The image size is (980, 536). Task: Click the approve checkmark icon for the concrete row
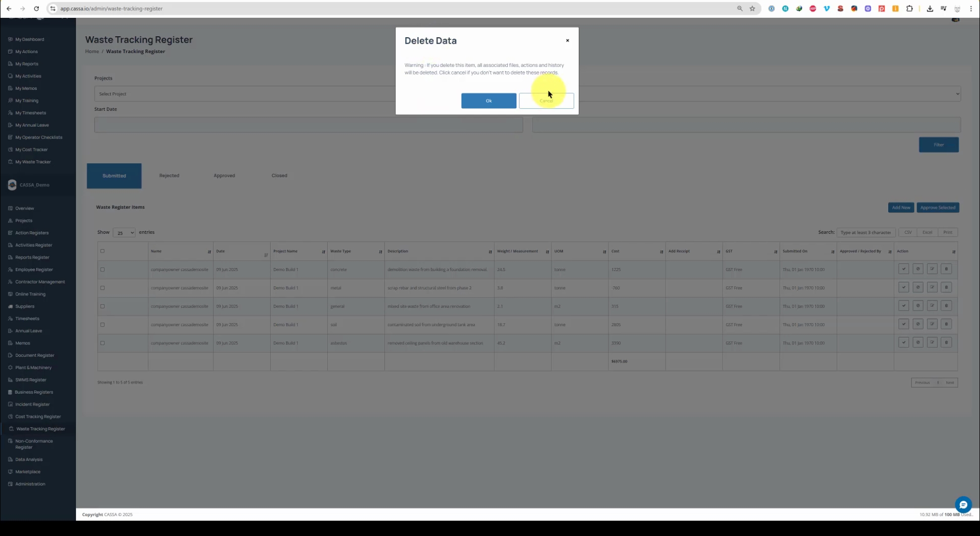coord(904,269)
